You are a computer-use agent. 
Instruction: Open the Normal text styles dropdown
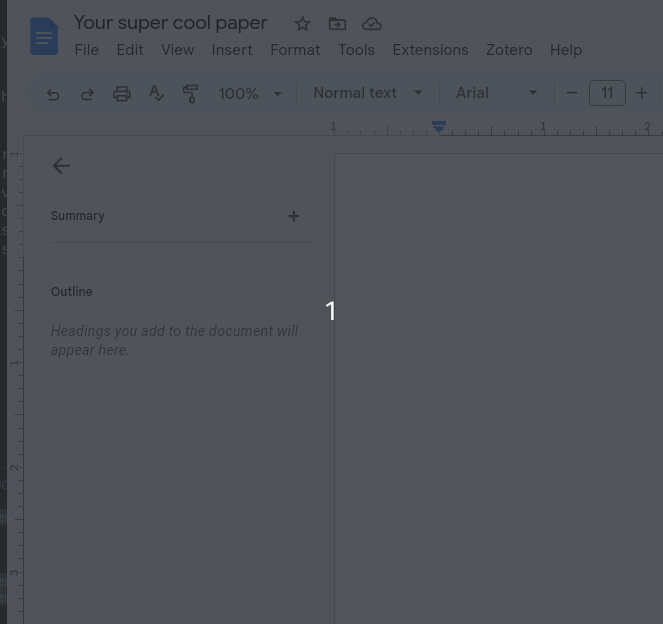click(x=367, y=93)
